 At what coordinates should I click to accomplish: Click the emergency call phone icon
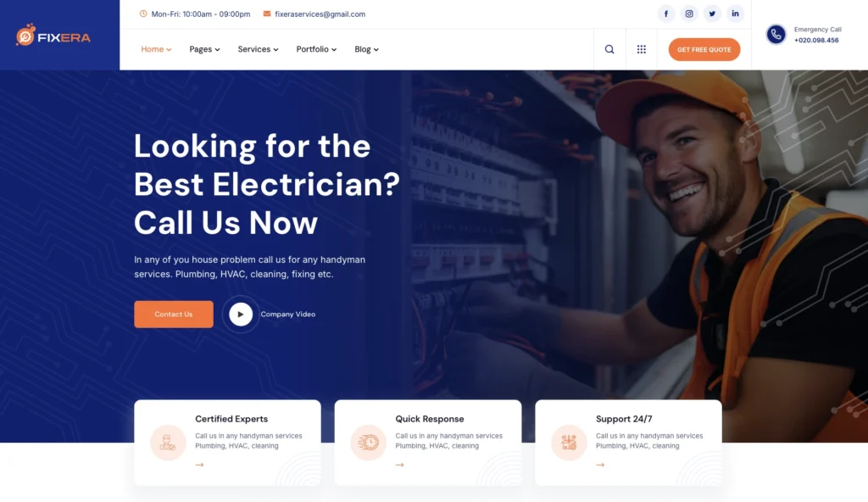coord(776,35)
